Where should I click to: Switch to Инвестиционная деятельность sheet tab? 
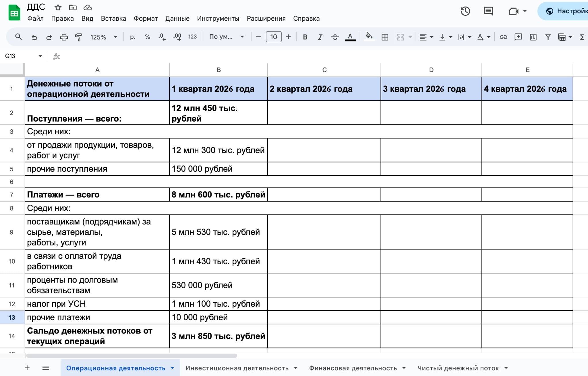[x=237, y=368]
